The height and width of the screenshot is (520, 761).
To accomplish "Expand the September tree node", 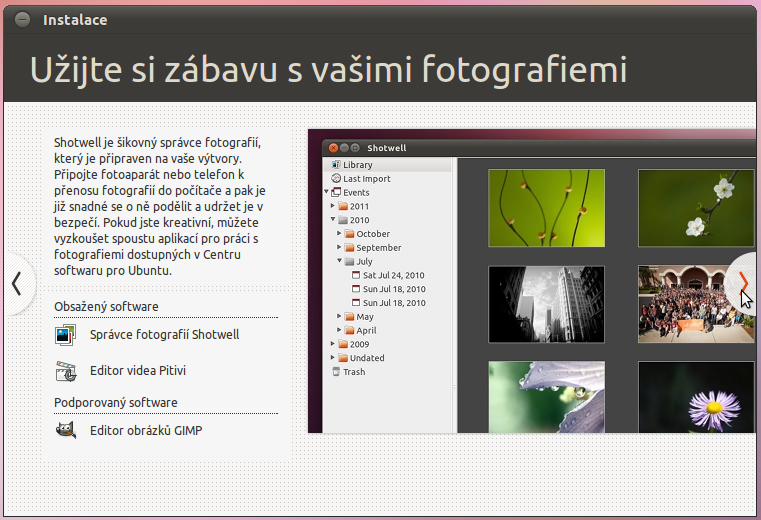I will click(339, 247).
